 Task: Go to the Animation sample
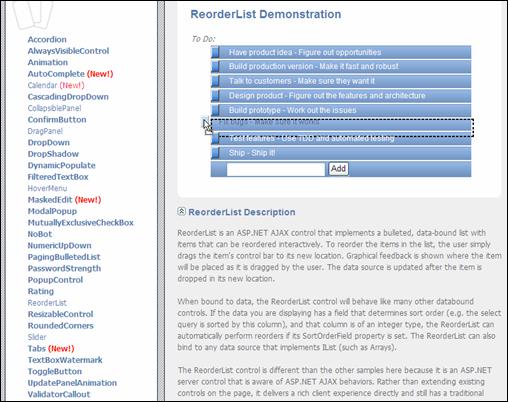tap(48, 62)
